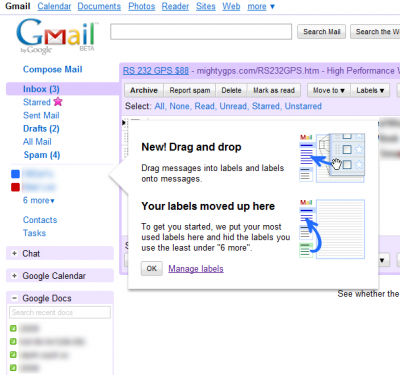Select Unstarred messages link

click(303, 106)
